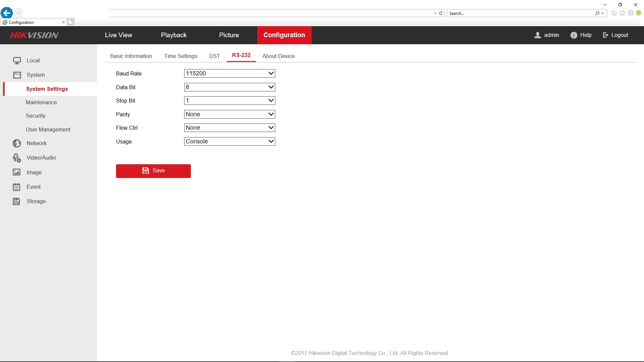Go to the Live View menu
The height and width of the screenshot is (362, 644).
[118, 35]
